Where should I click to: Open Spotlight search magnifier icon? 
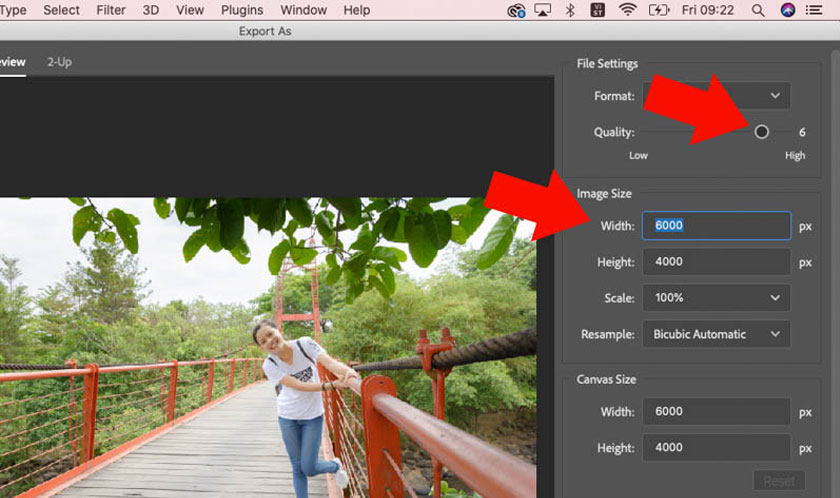coord(758,10)
